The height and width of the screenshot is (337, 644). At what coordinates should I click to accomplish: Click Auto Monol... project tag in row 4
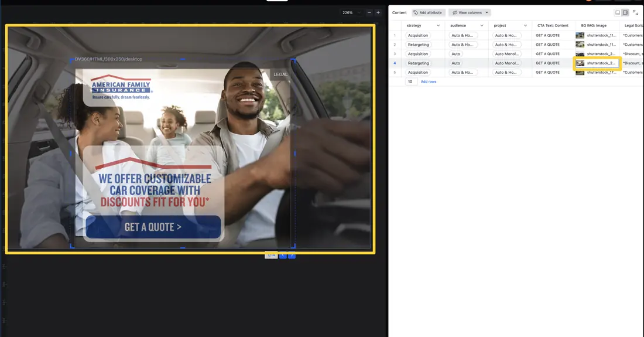pos(507,63)
